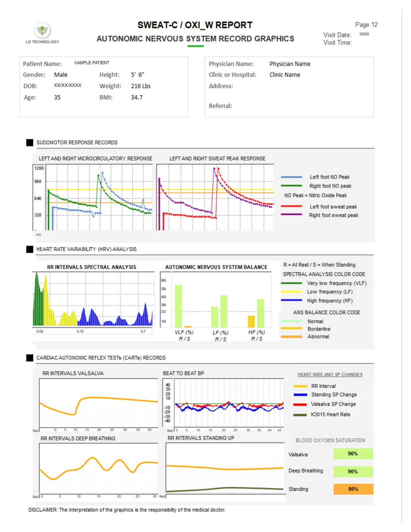Click the RR Intervals Deep Breathing chart
Image resolution: width=411 pixels, height=532 pixels.
99,468
